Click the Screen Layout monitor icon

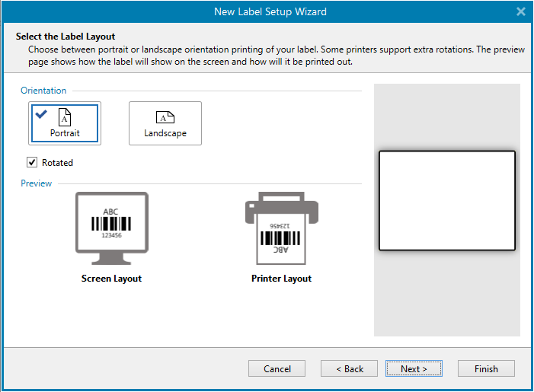click(111, 223)
